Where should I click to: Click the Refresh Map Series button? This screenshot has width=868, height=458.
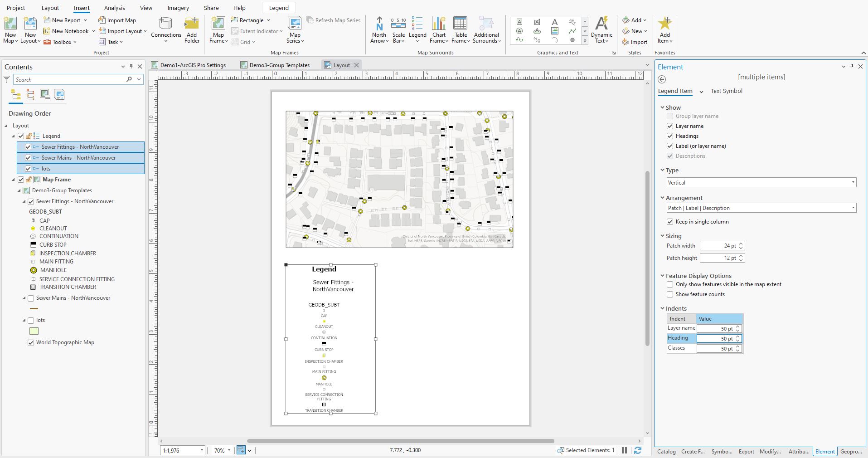333,20
